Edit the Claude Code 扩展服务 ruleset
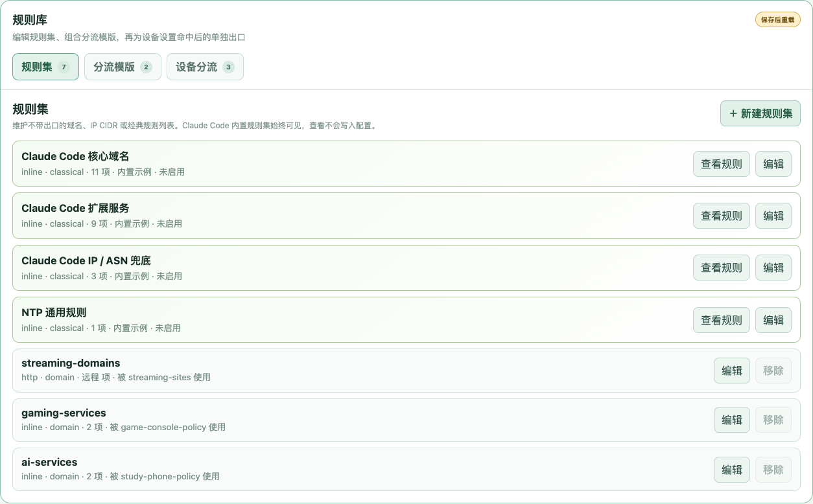The height and width of the screenshot is (504, 813). click(x=773, y=216)
